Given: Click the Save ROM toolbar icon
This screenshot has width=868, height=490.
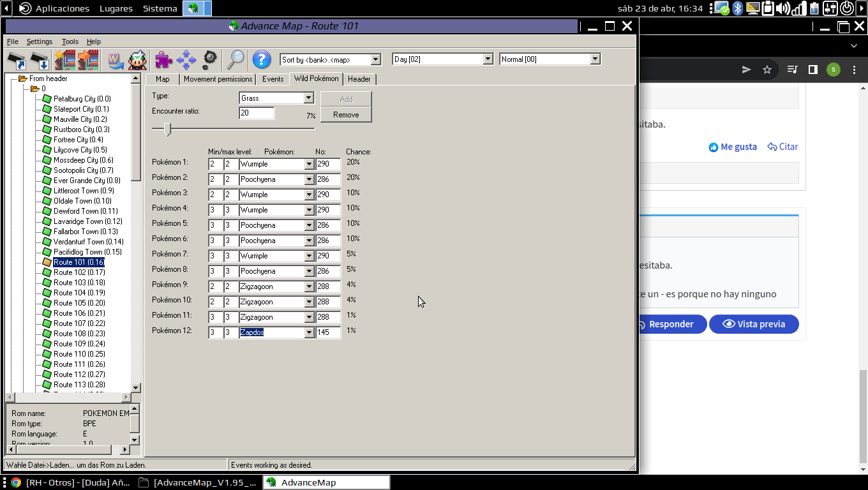Looking at the screenshot, I should (40, 60).
